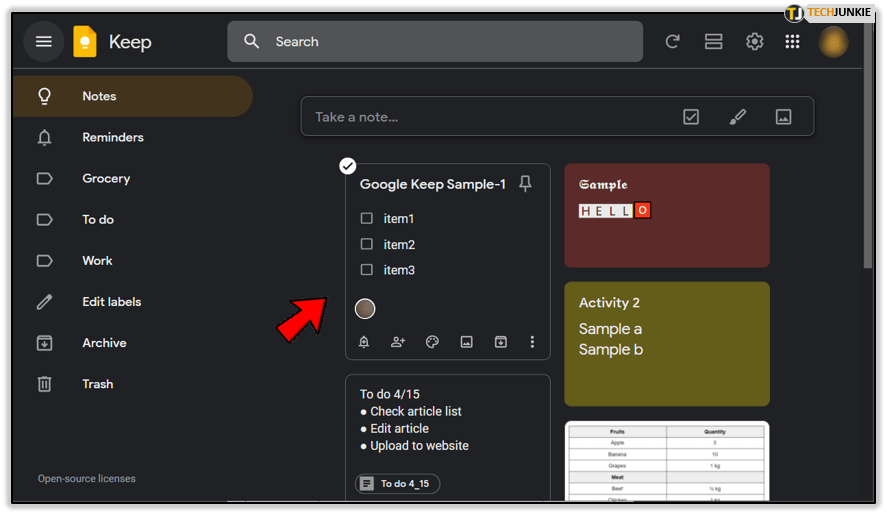Screen dimensions: 887x515
Task: Add a collaborator to Sample-1 note
Action: pos(398,342)
